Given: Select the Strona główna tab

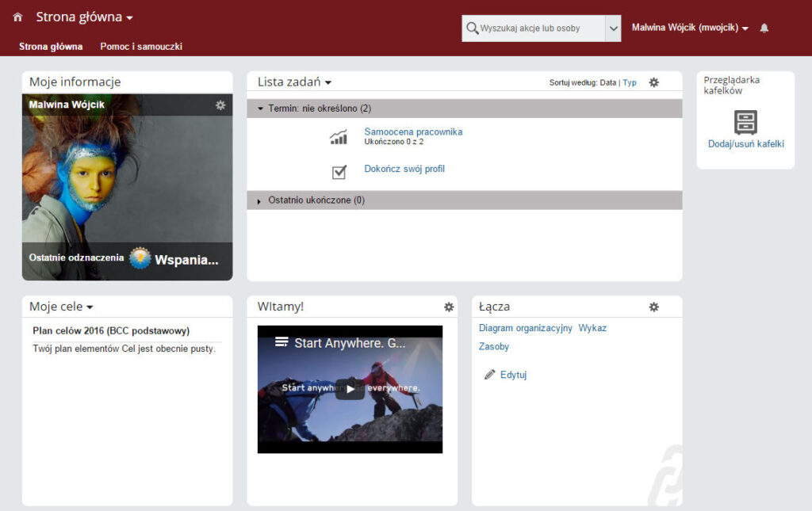Looking at the screenshot, I should pos(51,47).
